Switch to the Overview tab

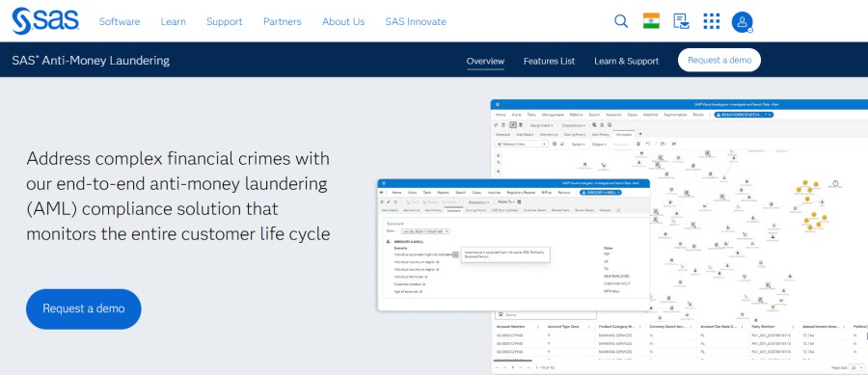click(x=485, y=61)
